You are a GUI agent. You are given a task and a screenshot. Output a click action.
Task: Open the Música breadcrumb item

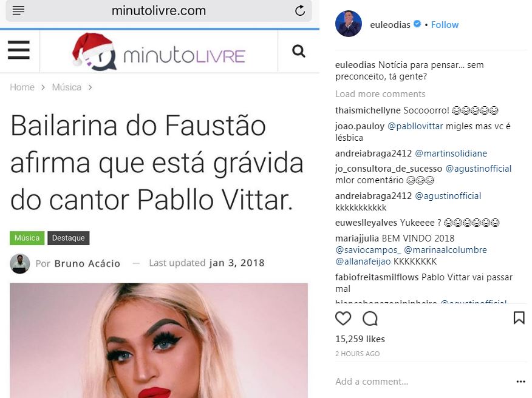(67, 87)
